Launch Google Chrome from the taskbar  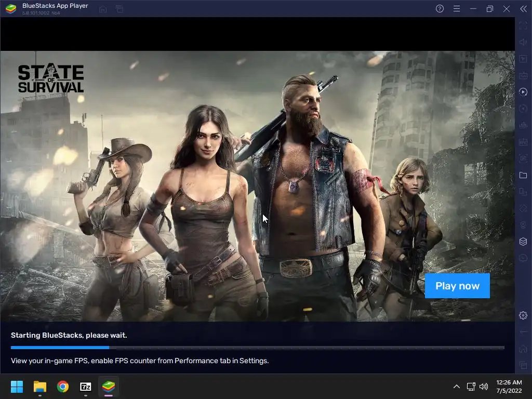pos(63,387)
